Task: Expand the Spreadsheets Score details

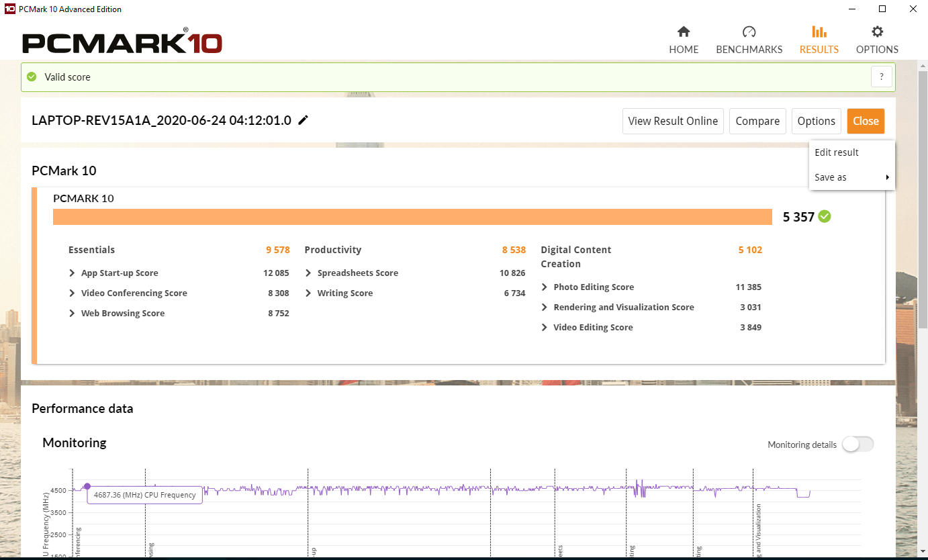Action: pos(309,273)
